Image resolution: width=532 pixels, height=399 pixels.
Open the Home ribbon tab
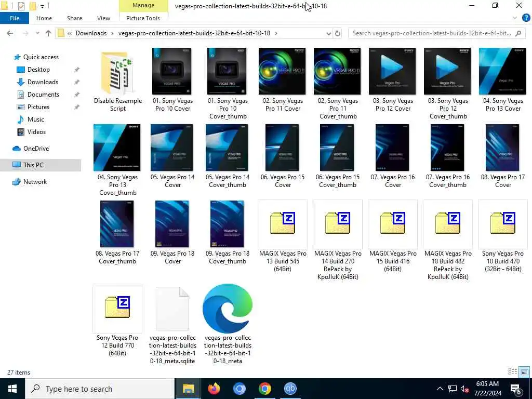[x=44, y=18]
